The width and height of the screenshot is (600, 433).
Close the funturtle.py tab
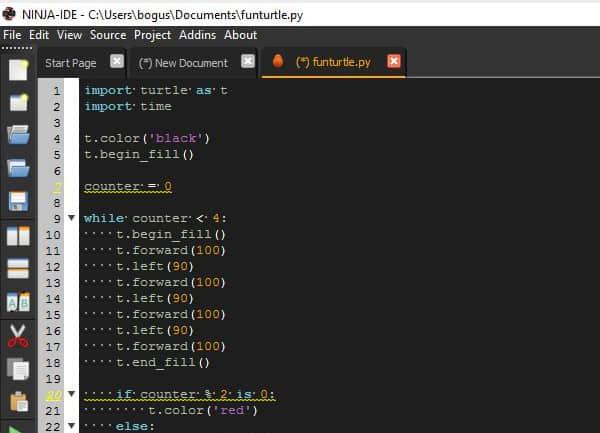(x=393, y=61)
